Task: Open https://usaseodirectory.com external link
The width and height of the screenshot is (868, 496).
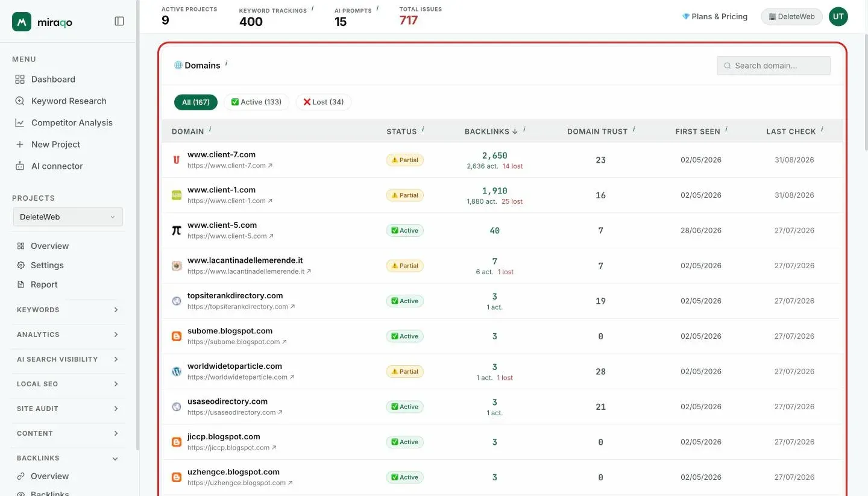Action: [235, 413]
